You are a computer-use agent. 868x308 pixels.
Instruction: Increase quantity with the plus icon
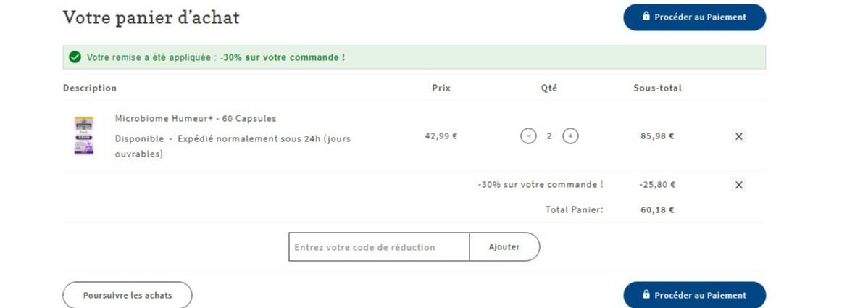point(570,136)
